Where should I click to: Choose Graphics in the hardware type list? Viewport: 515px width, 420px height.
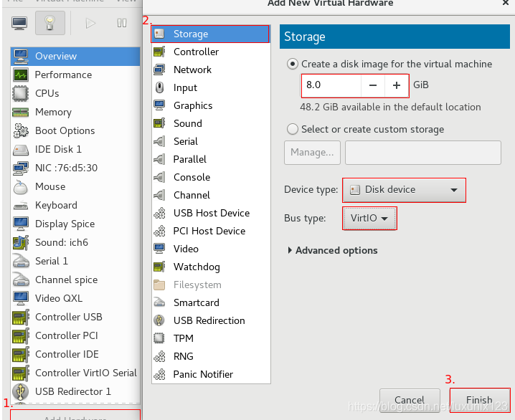pyautogui.click(x=211, y=105)
